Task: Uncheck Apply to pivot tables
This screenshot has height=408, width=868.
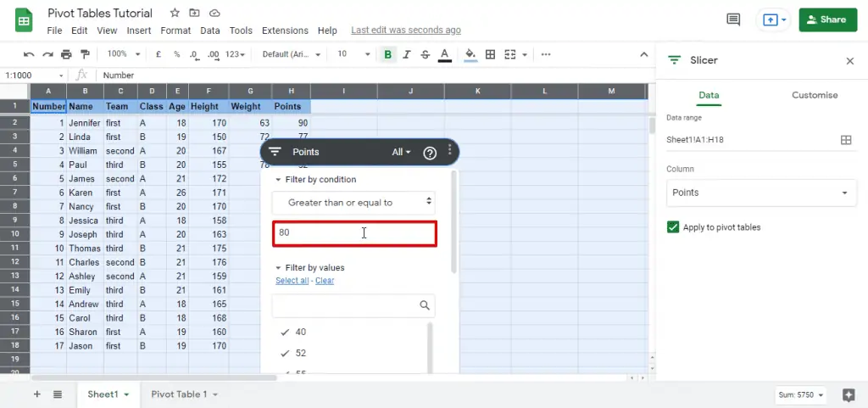Action: click(x=672, y=227)
